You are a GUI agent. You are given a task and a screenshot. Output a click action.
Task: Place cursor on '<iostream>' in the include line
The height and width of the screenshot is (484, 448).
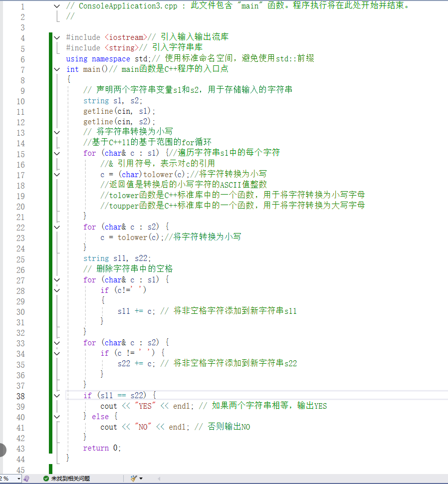click(126, 37)
